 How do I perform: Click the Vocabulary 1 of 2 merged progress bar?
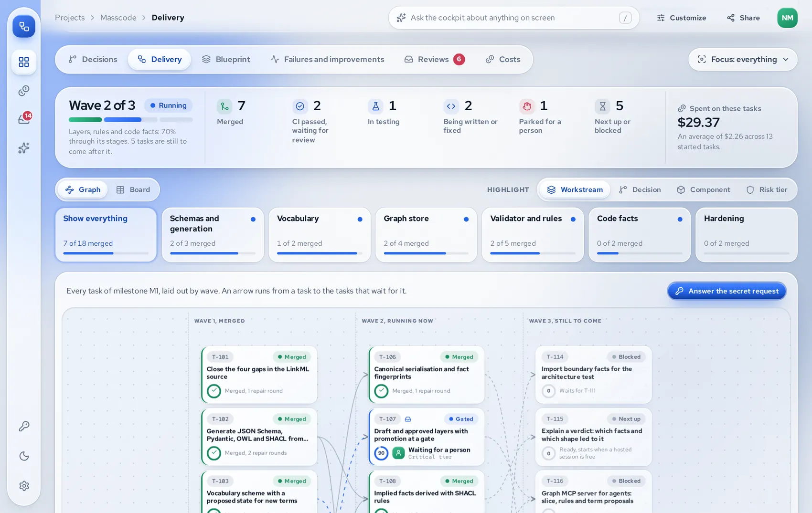coord(320,253)
